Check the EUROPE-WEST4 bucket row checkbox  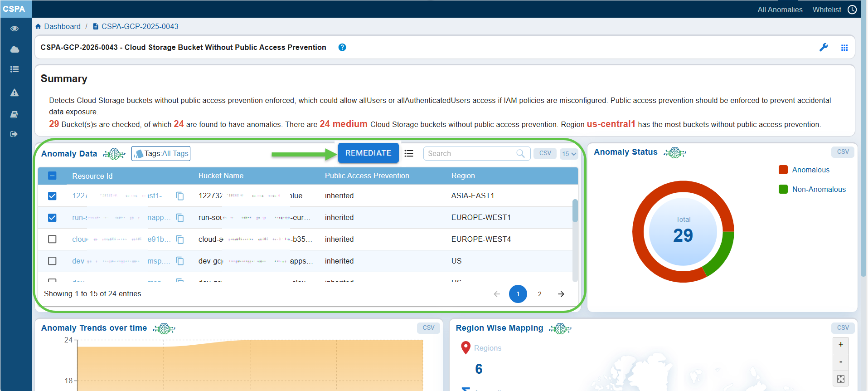click(52, 239)
